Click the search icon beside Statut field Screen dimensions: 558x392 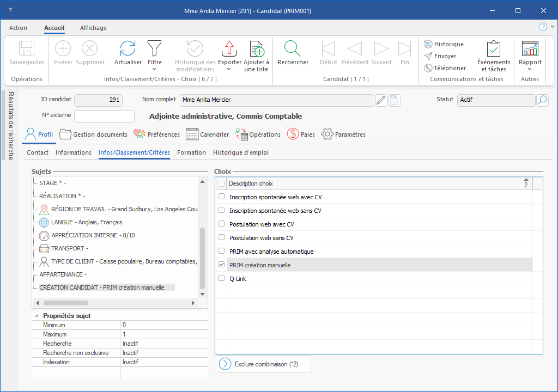tap(542, 100)
